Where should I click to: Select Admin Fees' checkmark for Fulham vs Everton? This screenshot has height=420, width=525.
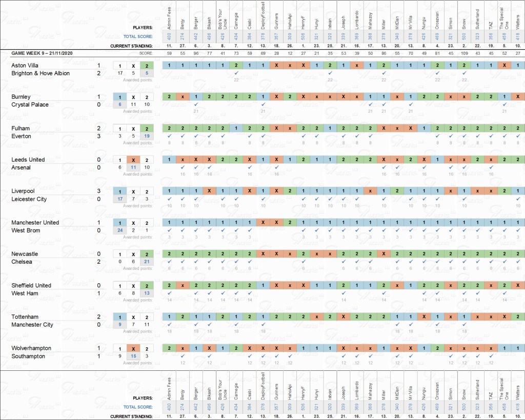169,136
